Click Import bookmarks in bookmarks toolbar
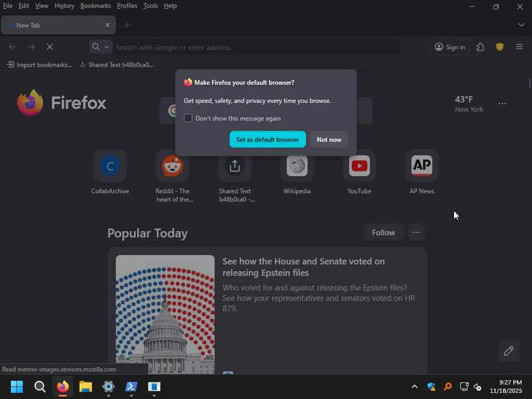Image resolution: width=532 pixels, height=399 pixels. (39, 65)
